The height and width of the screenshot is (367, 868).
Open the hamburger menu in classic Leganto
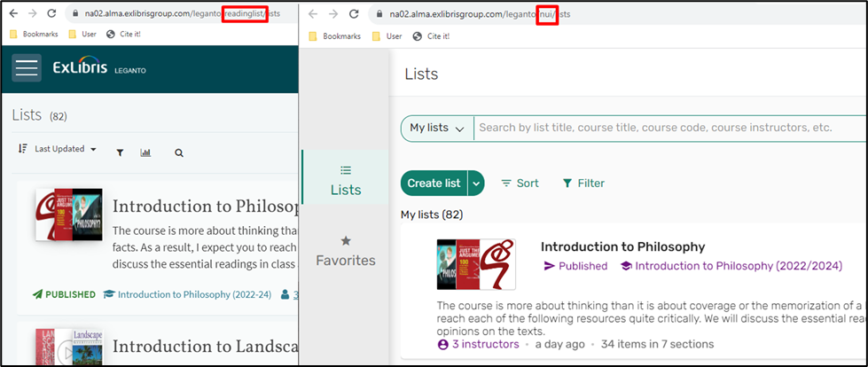(27, 68)
